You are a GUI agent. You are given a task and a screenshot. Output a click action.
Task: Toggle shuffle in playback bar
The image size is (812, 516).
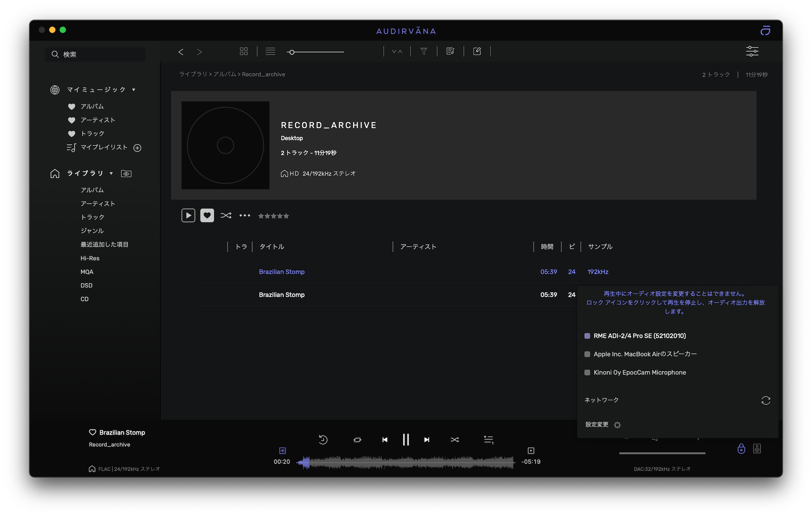[x=455, y=439]
